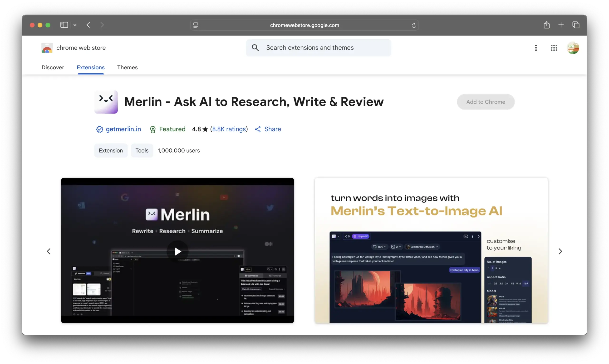This screenshot has height=364, width=609.
Task: Click the 'Share' link text
Action: 273,129
